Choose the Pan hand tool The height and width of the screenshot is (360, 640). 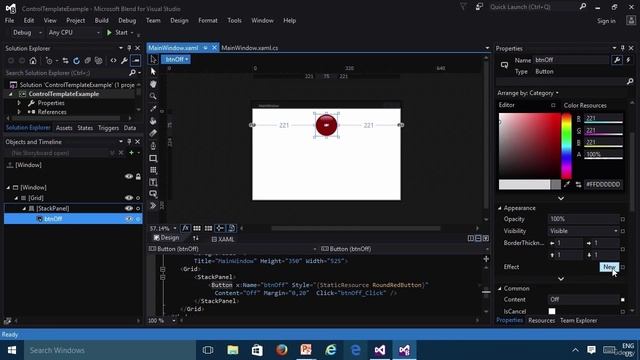153,84
